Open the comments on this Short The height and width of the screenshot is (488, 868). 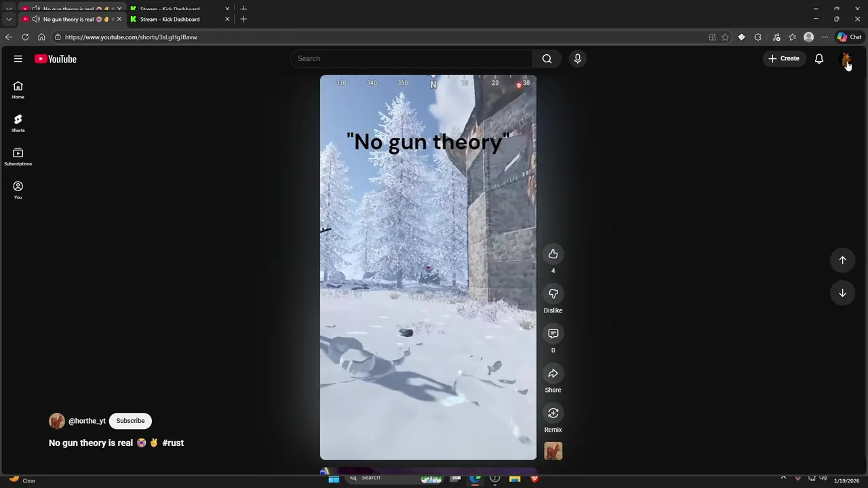(553, 333)
